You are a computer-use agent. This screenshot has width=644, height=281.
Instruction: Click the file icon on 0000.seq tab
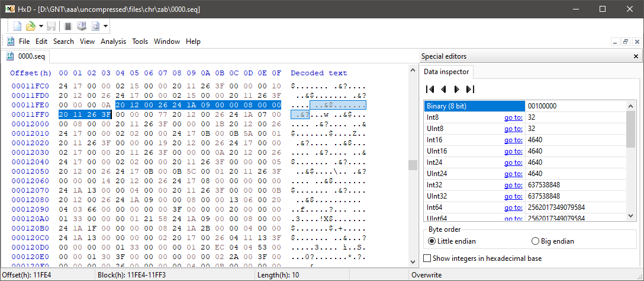point(10,56)
